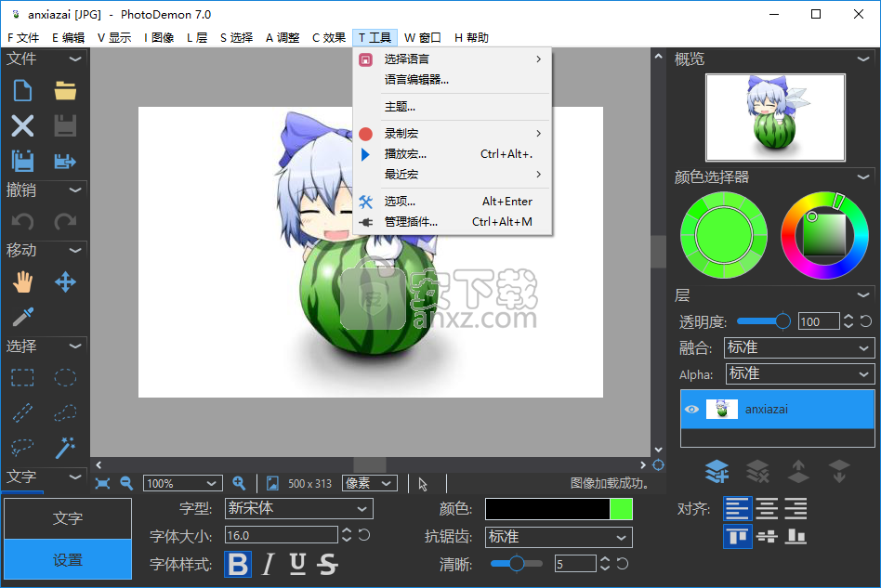Open the 字型 font dropdown showing 新宋体
This screenshot has height=588, width=881.
point(298,509)
